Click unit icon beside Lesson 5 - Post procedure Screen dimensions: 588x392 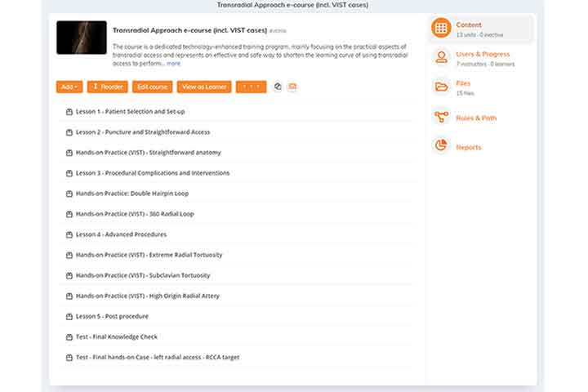(69, 317)
